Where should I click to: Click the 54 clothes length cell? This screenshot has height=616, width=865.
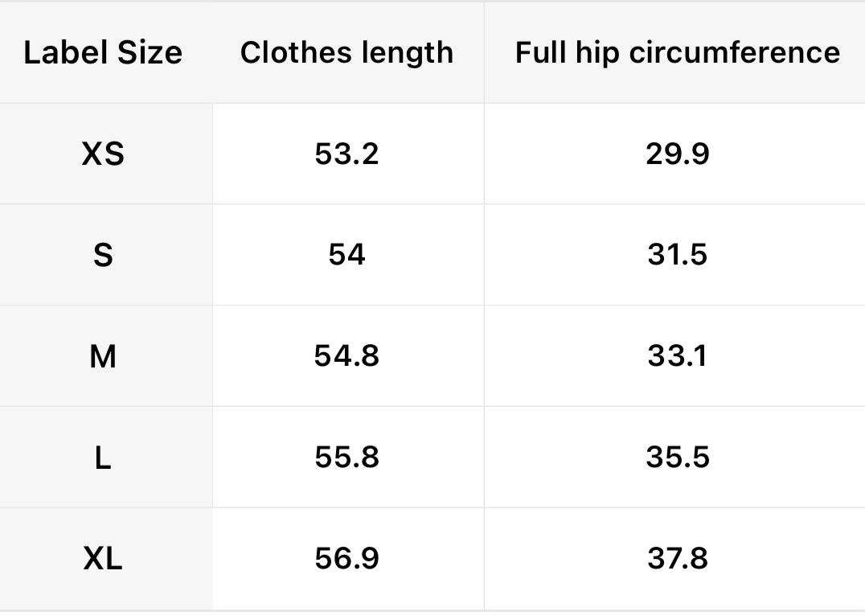346,255
